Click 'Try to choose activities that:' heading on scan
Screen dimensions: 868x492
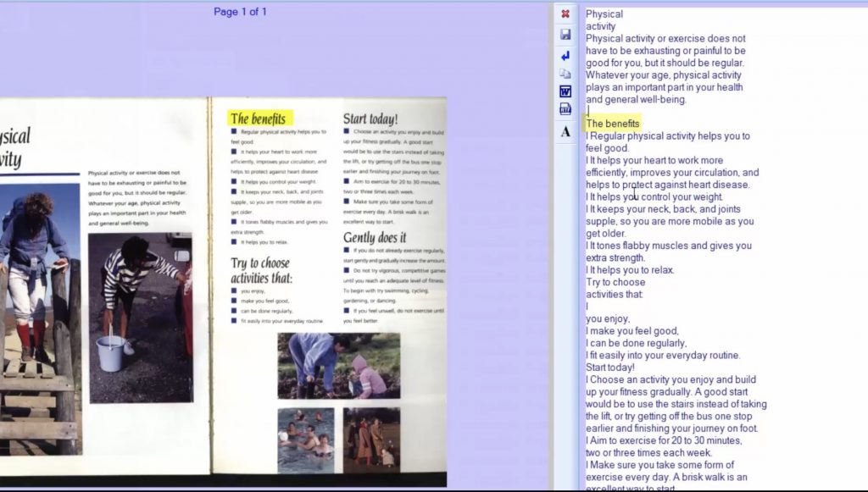tap(261, 270)
